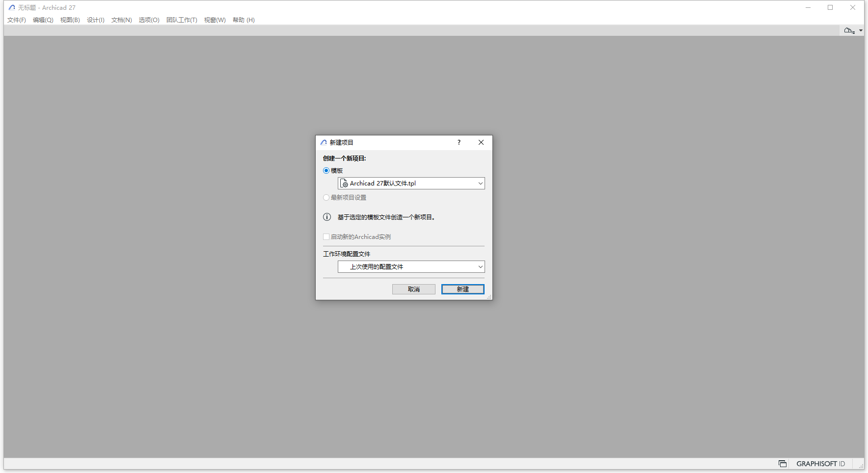
Task: Click the 新建 button to create the project
Action: (462, 289)
